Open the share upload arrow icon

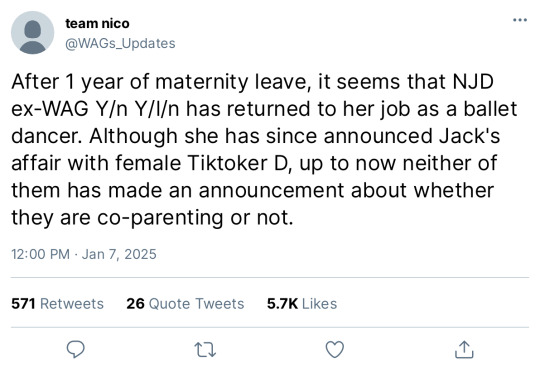(464, 350)
